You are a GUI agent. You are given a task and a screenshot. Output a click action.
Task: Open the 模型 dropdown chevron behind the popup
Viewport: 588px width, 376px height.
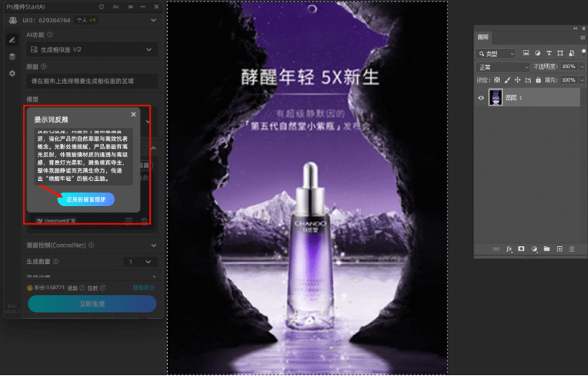pyautogui.click(x=148, y=121)
